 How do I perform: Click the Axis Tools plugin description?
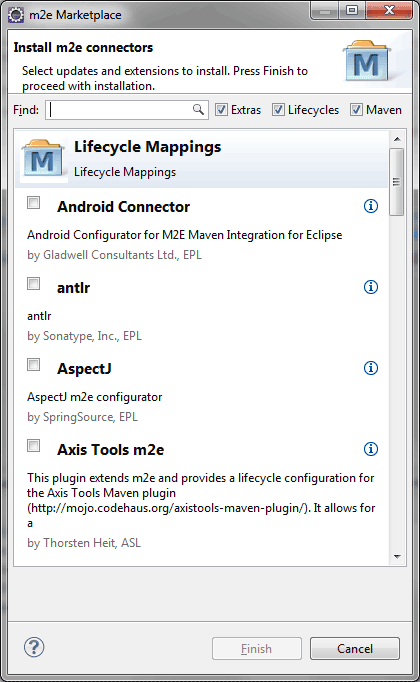(x=201, y=500)
